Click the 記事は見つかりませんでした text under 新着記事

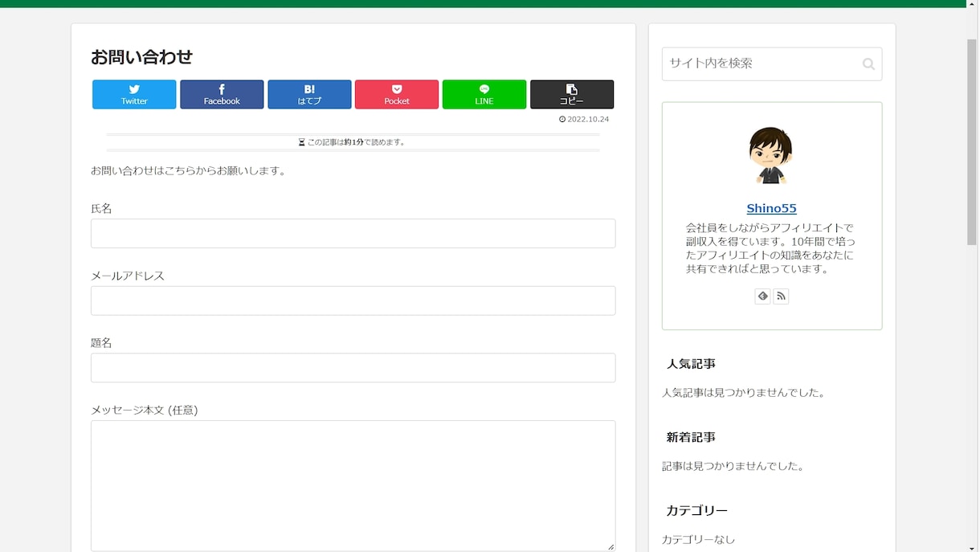[733, 466]
